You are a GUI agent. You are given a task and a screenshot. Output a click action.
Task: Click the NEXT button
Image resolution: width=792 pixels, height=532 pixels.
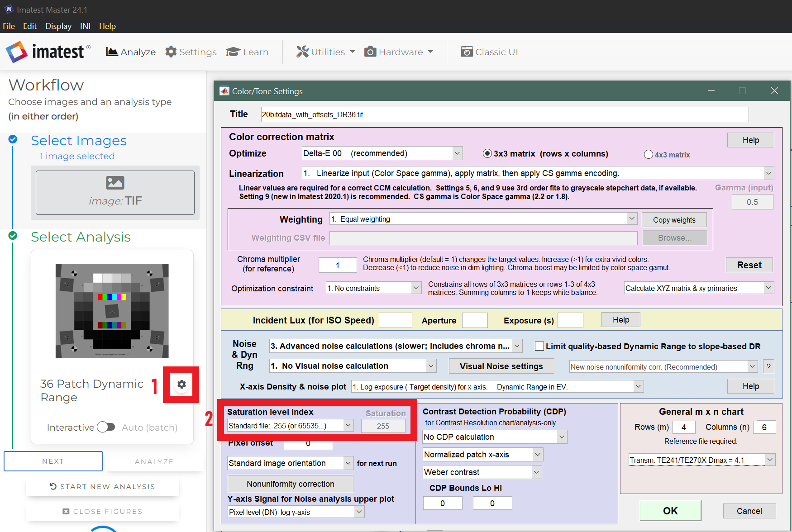(x=53, y=461)
